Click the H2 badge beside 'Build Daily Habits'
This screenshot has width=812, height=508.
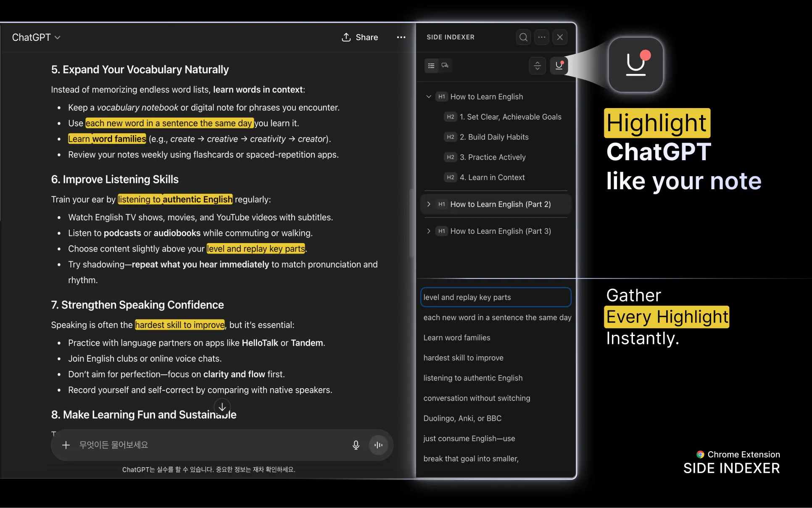coord(451,137)
